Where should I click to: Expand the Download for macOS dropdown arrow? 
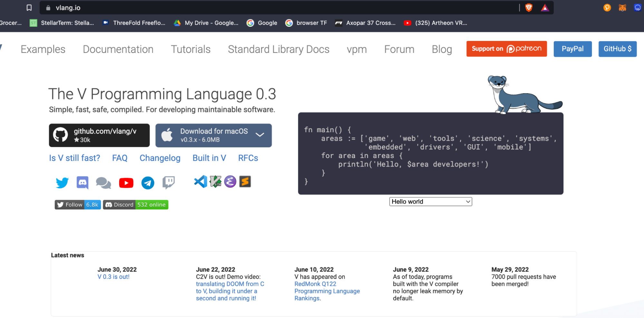(260, 135)
